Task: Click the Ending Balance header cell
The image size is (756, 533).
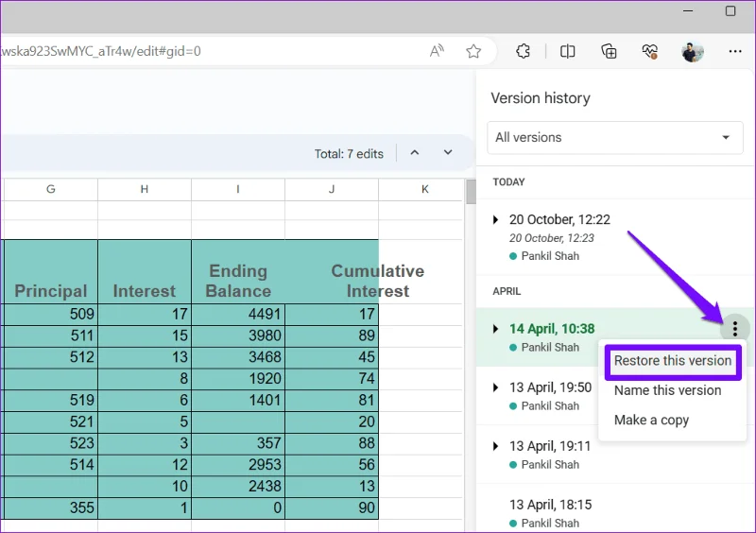Action: (238, 271)
